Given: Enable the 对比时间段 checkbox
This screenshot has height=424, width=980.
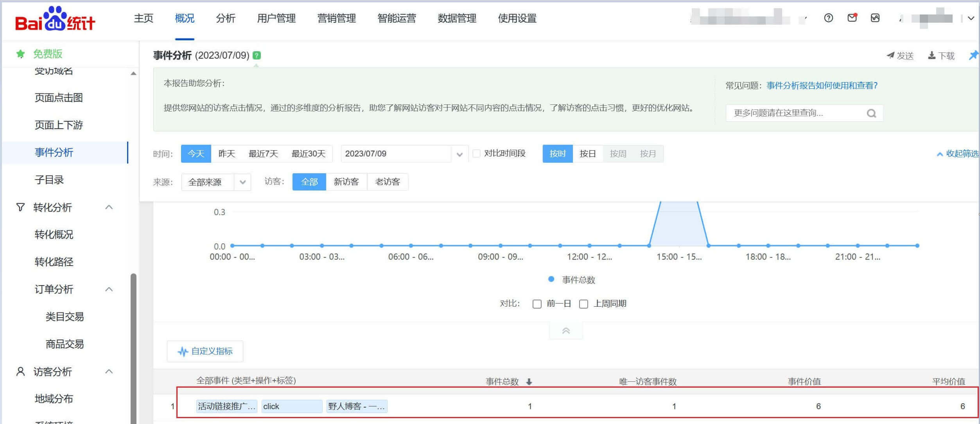Looking at the screenshot, I should pos(476,153).
